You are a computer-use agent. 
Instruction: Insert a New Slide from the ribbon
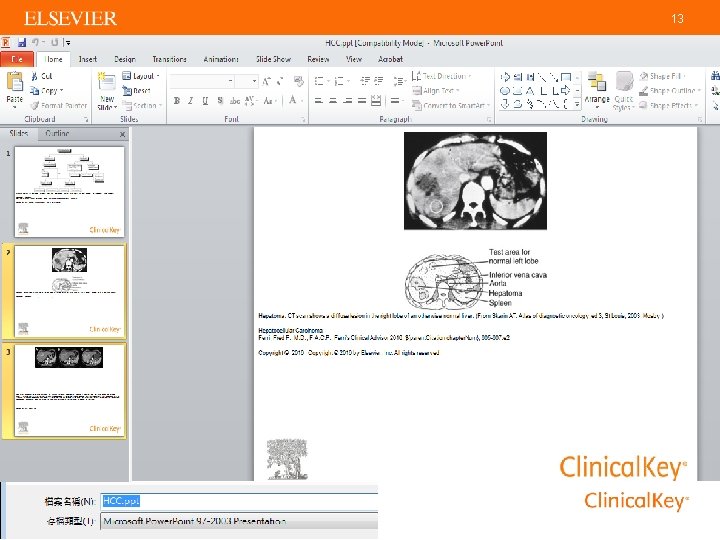[107, 91]
